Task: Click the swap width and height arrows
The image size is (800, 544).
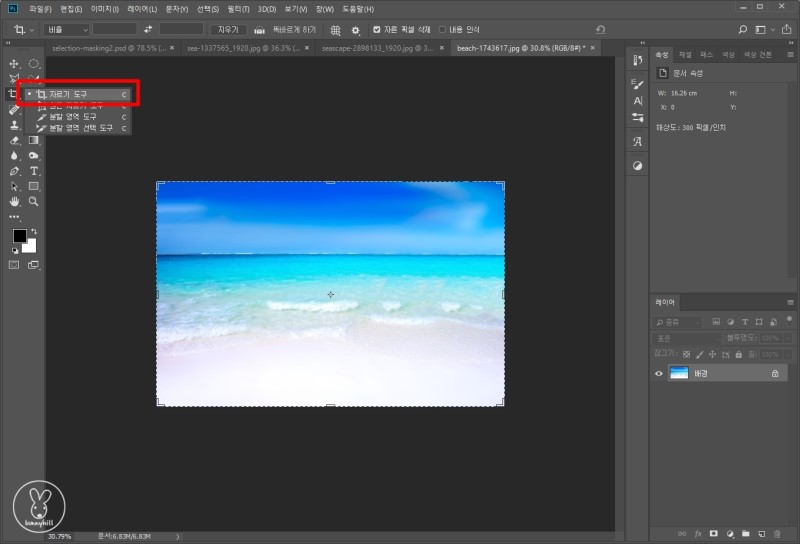Action: click(x=148, y=30)
